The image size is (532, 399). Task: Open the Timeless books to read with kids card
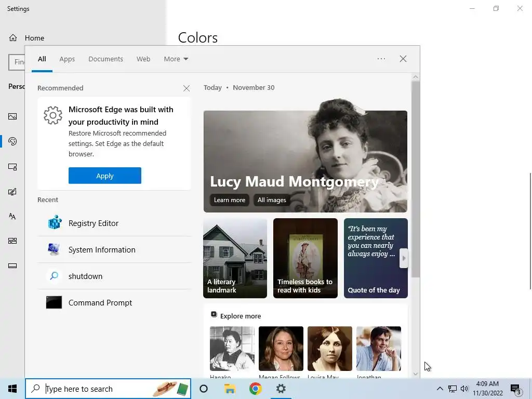coord(305,258)
